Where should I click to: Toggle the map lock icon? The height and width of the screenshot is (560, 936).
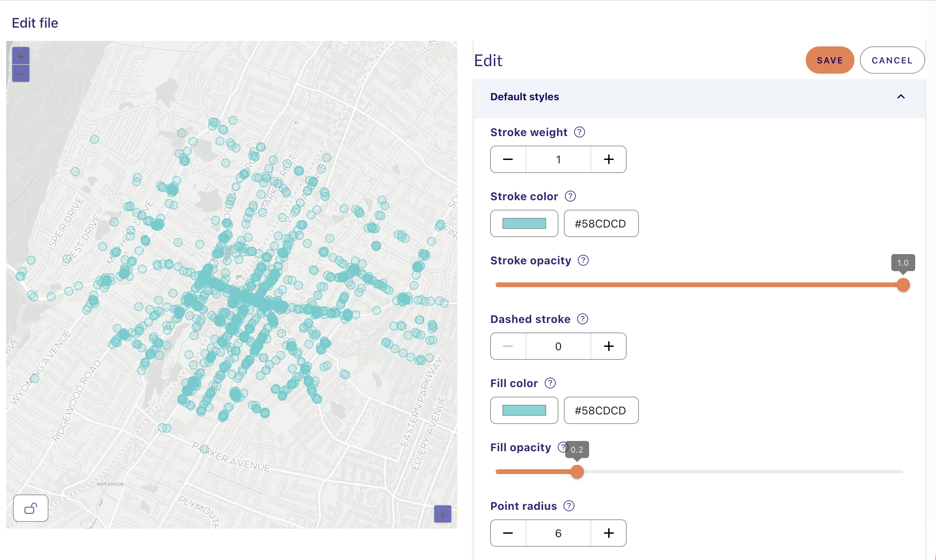coord(31,508)
